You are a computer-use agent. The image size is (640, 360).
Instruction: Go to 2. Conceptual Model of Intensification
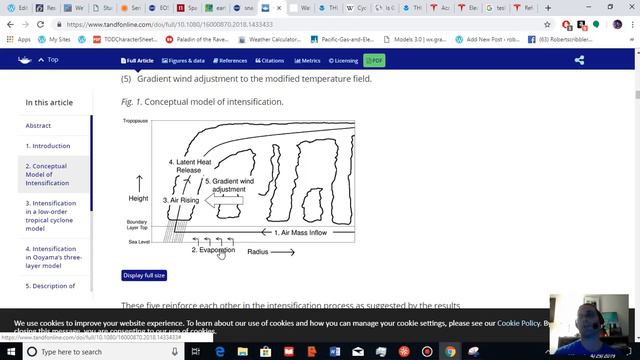click(x=53, y=174)
